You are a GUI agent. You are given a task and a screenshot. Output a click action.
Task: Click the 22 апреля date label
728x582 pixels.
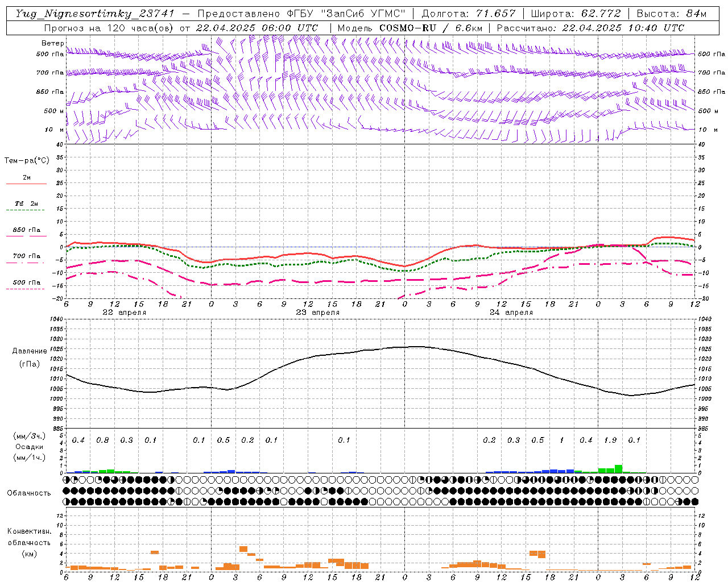(x=124, y=313)
